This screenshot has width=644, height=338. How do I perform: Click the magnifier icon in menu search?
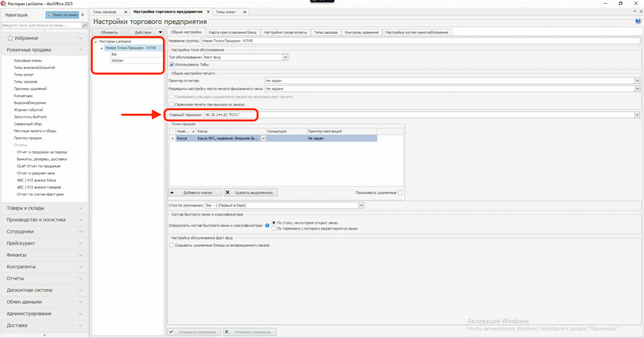click(85, 25)
